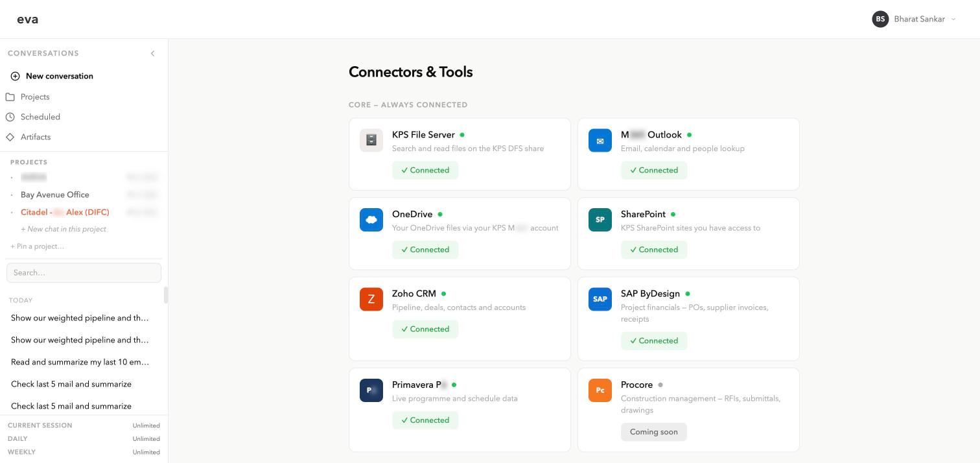Click the Zoho CRM Z icon
The image size is (980, 463).
[371, 299]
